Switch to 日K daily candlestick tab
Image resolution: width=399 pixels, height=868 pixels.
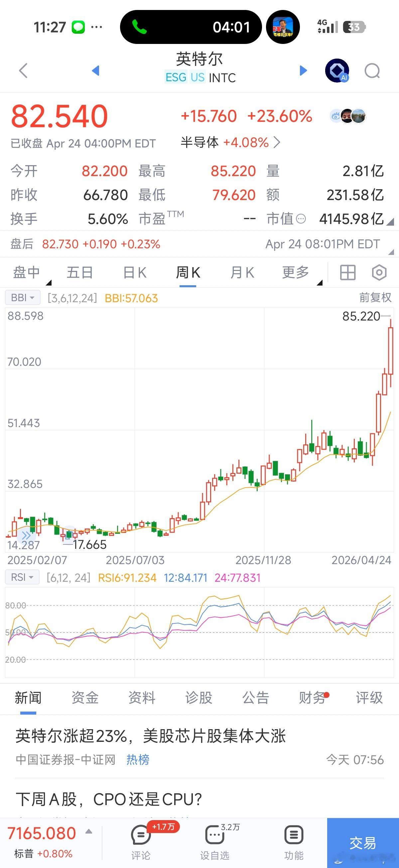(x=135, y=273)
